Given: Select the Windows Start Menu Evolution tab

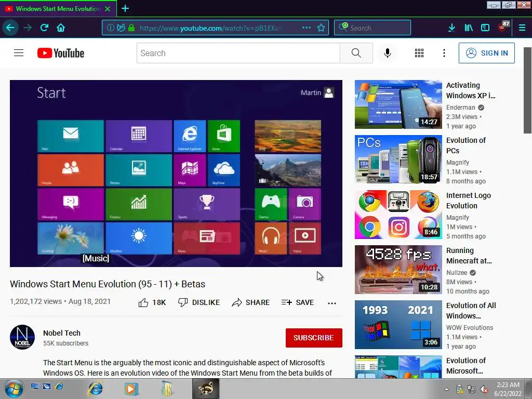Looking at the screenshot, I should tap(58, 8).
